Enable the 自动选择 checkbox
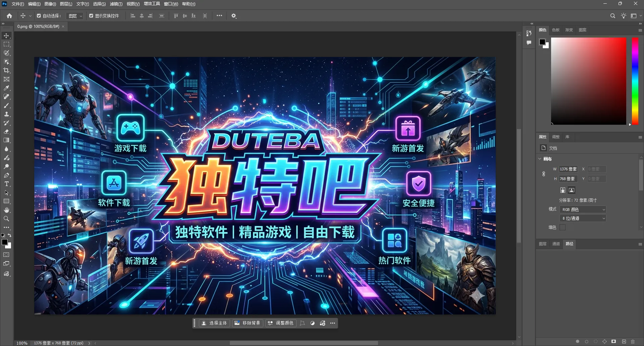Screen dimensions: 644x346 [x=38, y=15]
